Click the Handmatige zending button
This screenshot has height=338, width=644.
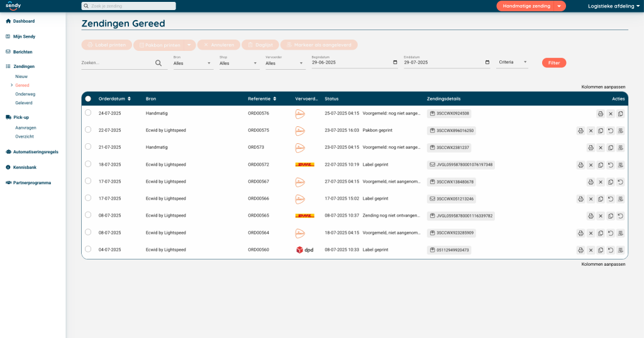(x=526, y=6)
